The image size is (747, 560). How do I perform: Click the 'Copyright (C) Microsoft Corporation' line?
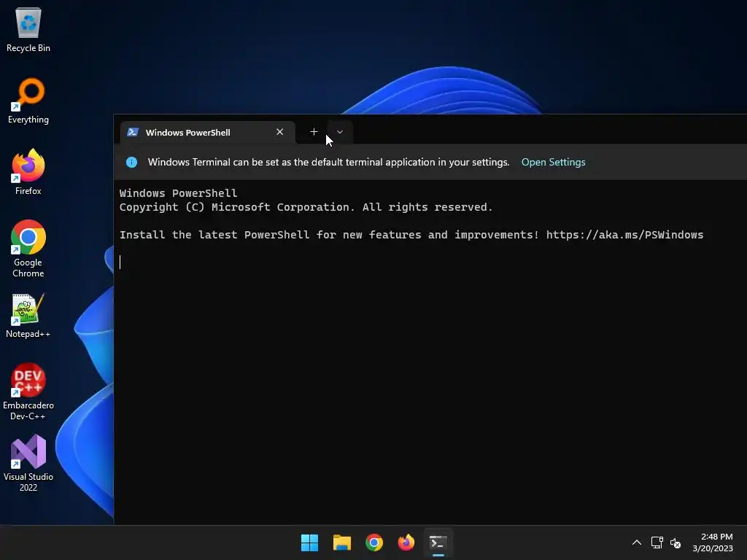point(306,207)
